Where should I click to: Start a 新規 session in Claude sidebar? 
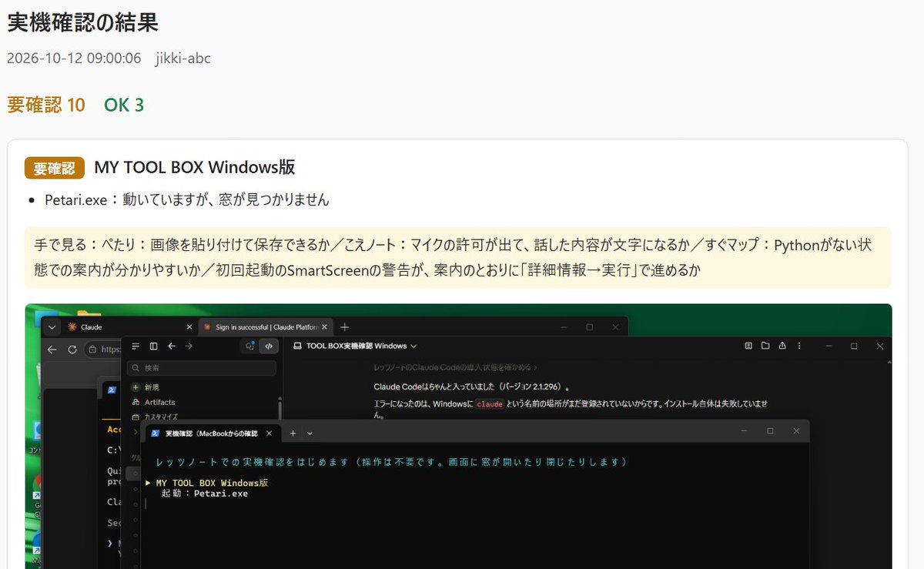pos(145,387)
